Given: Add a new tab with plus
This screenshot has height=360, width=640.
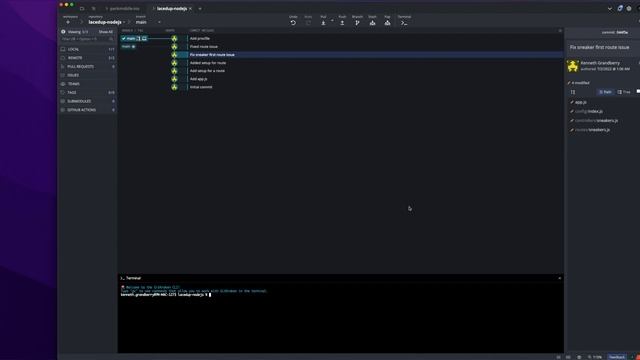Looking at the screenshot, I should (x=200, y=9).
